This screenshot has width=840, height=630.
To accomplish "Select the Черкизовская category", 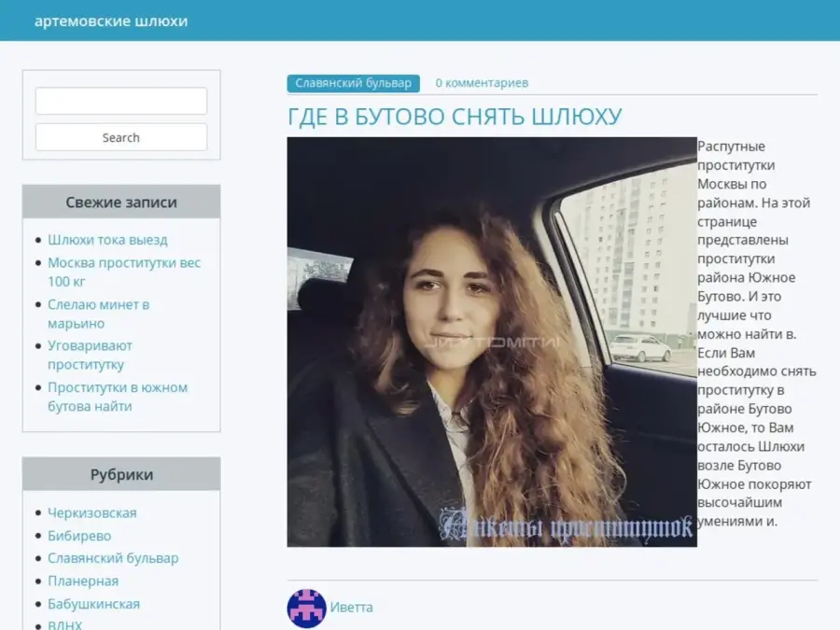I will [x=91, y=512].
